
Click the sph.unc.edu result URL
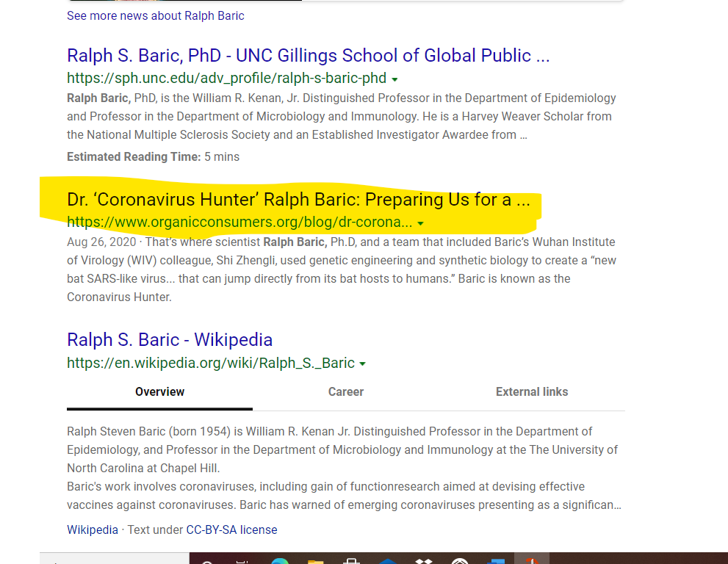click(x=226, y=78)
